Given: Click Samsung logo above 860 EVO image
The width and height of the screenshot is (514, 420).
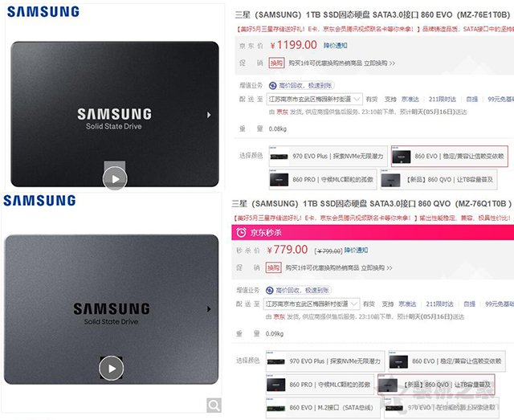Looking at the screenshot, I should pyautogui.click(x=43, y=12).
